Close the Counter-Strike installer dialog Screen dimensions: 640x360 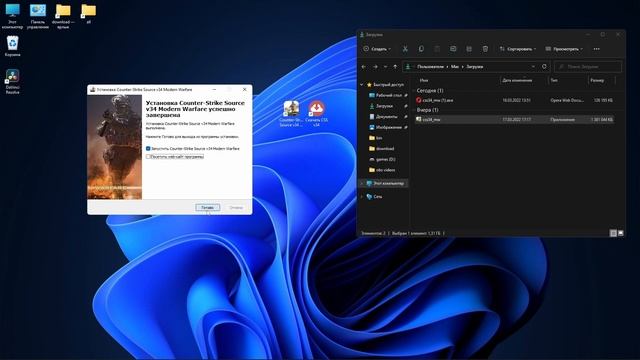244,89
